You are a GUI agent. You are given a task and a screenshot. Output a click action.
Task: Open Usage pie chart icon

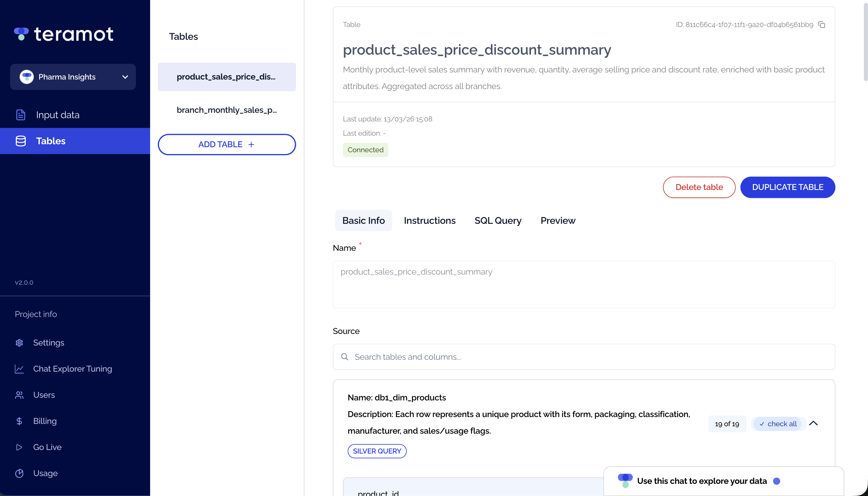tap(19, 473)
